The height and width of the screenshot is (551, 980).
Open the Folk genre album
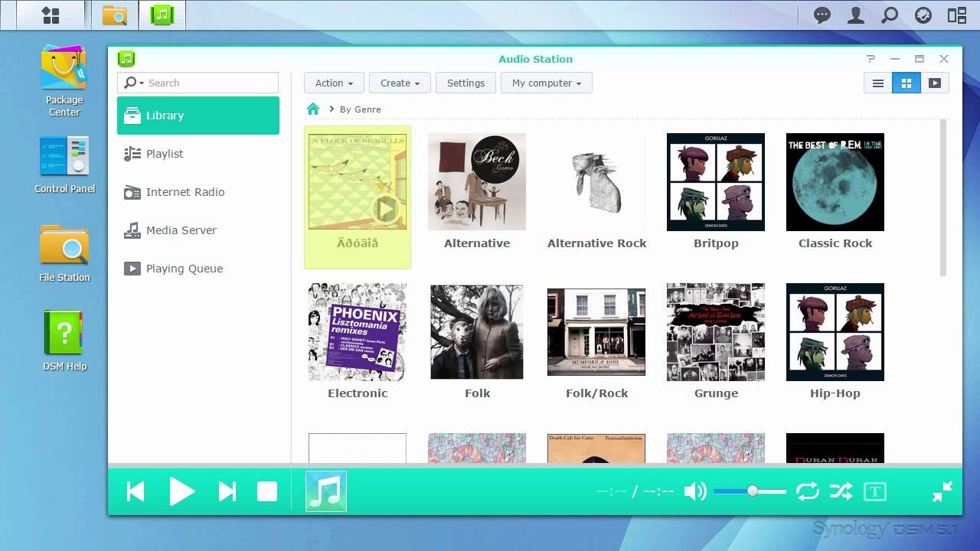point(477,332)
